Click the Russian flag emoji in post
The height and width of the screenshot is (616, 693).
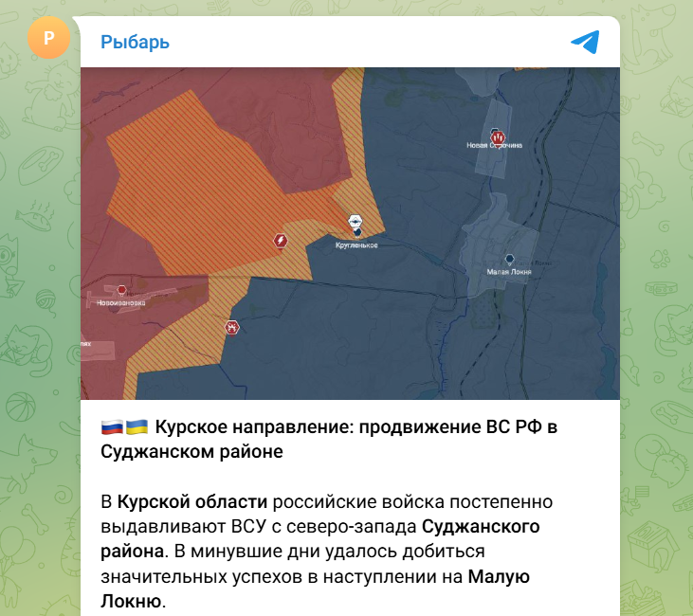tap(112, 427)
